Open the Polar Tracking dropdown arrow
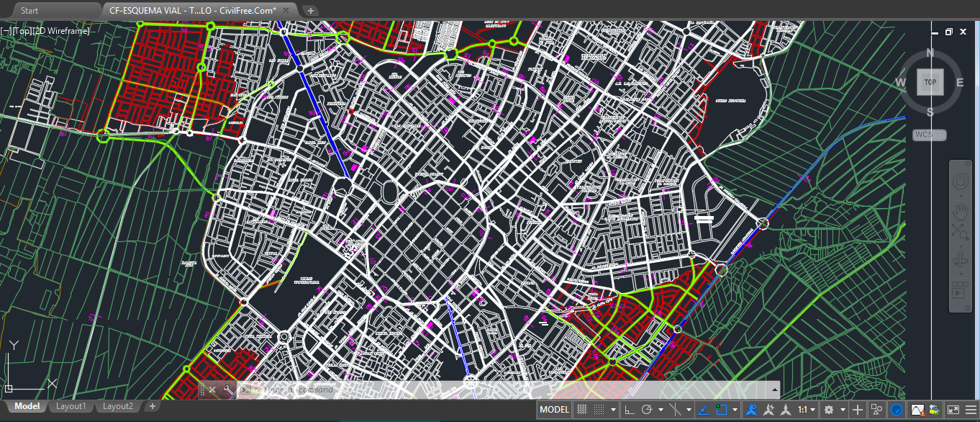 661,409
